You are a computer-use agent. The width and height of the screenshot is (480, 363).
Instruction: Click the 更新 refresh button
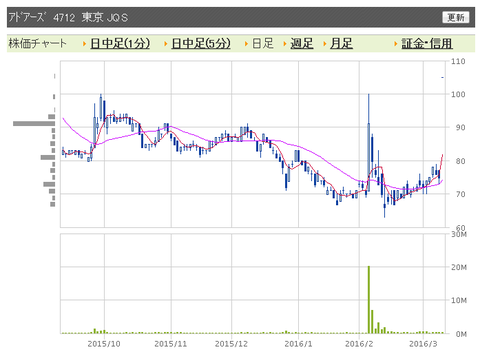point(455,17)
